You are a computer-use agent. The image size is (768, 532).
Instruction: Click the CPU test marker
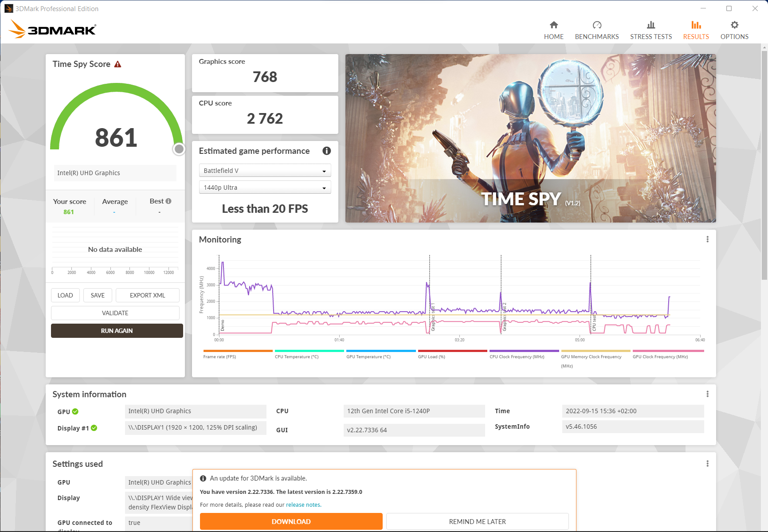point(594,324)
